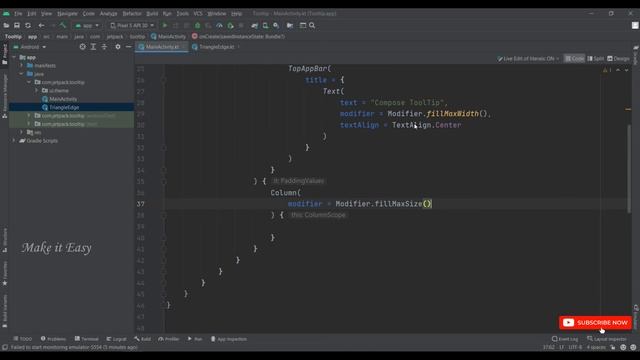Switch editor to Split view mode

tap(596, 58)
